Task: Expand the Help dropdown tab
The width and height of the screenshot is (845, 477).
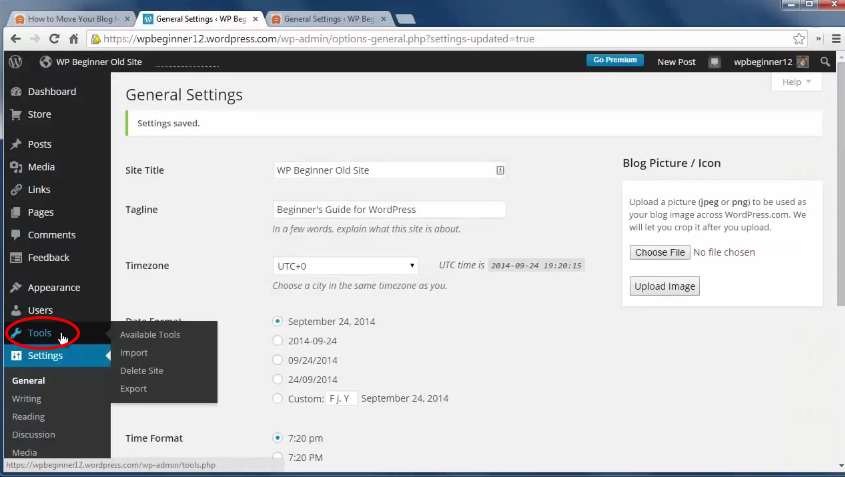Action: coord(796,82)
